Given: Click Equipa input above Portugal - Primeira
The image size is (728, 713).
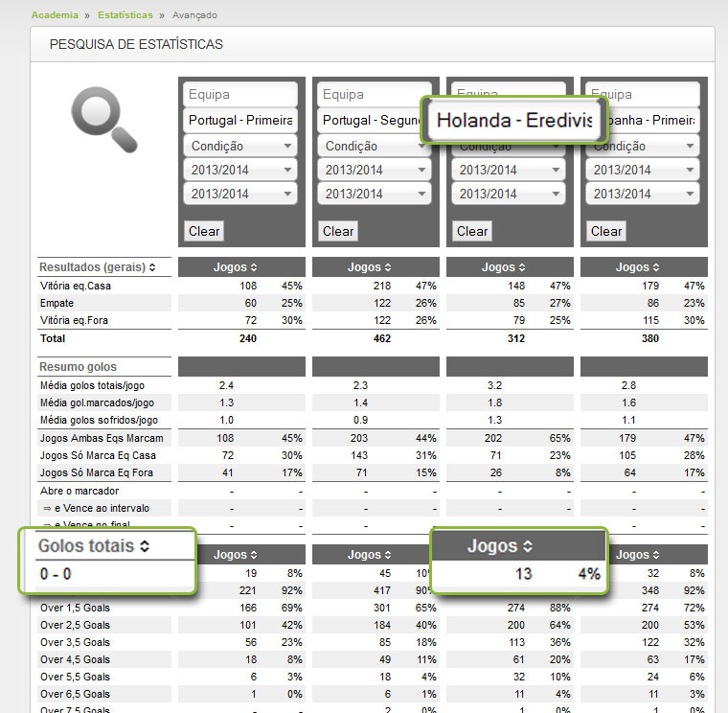Looking at the screenshot, I should 240,95.
